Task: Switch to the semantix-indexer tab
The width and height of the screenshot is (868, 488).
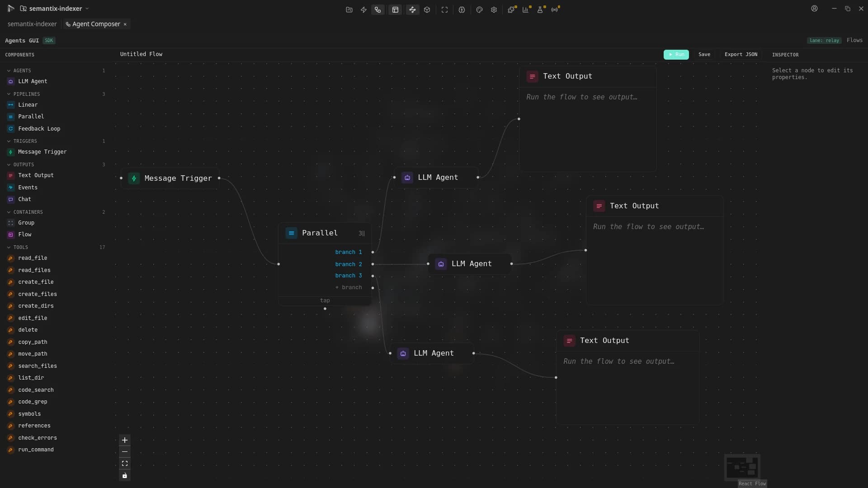Action: (32, 24)
